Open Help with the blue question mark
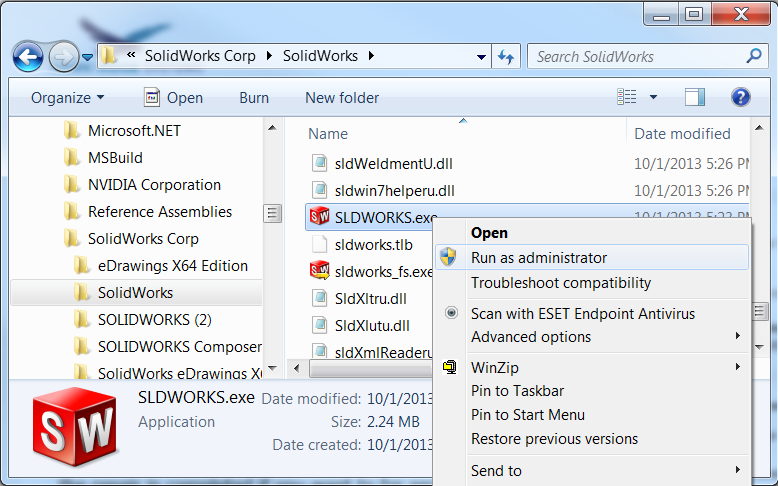 click(740, 97)
